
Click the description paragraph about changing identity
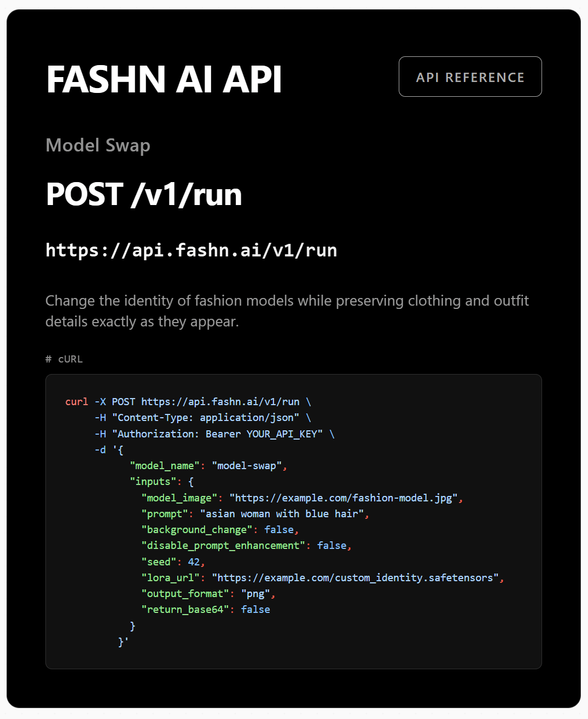tap(287, 311)
